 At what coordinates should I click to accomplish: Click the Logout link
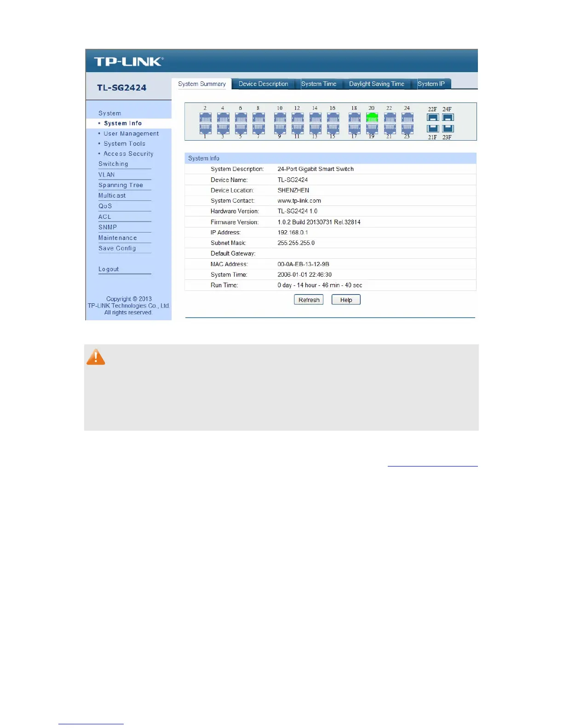click(x=109, y=269)
